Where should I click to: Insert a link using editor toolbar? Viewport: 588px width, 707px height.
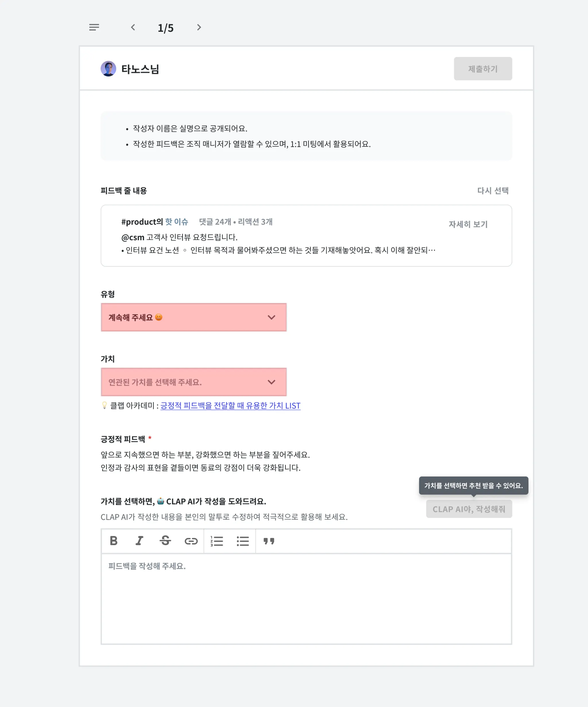191,541
